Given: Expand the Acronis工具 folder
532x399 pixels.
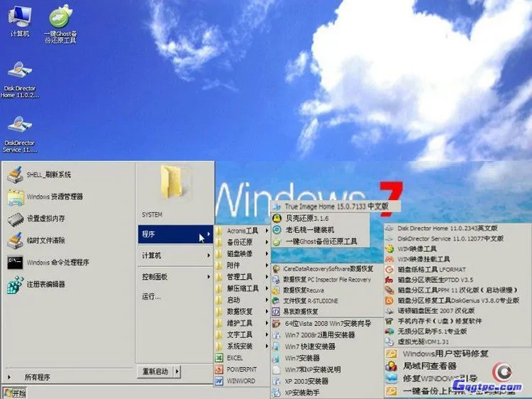Looking at the screenshot, I should 242,231.
